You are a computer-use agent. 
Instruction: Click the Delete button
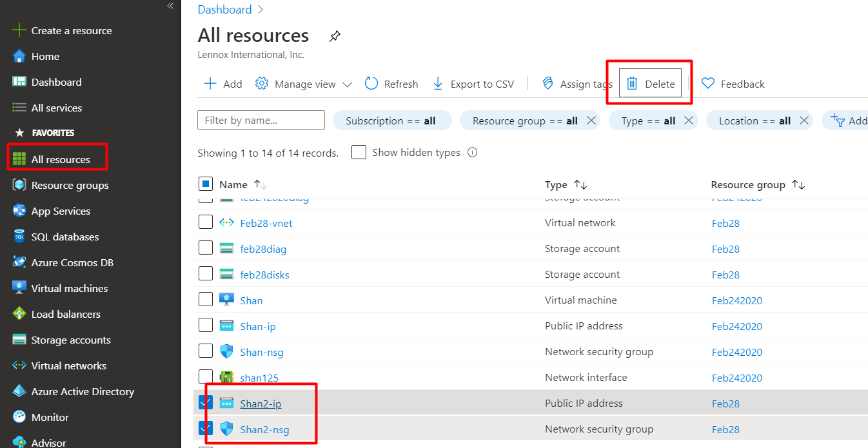(x=650, y=83)
